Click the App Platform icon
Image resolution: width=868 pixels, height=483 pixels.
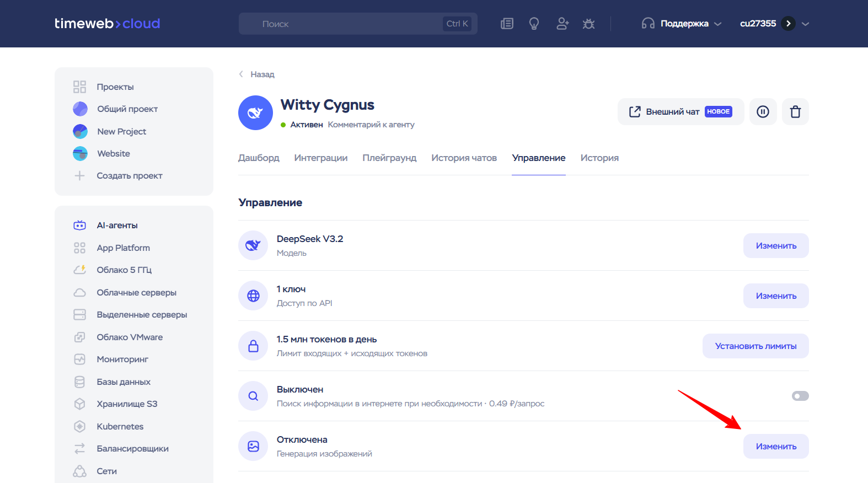(x=80, y=248)
